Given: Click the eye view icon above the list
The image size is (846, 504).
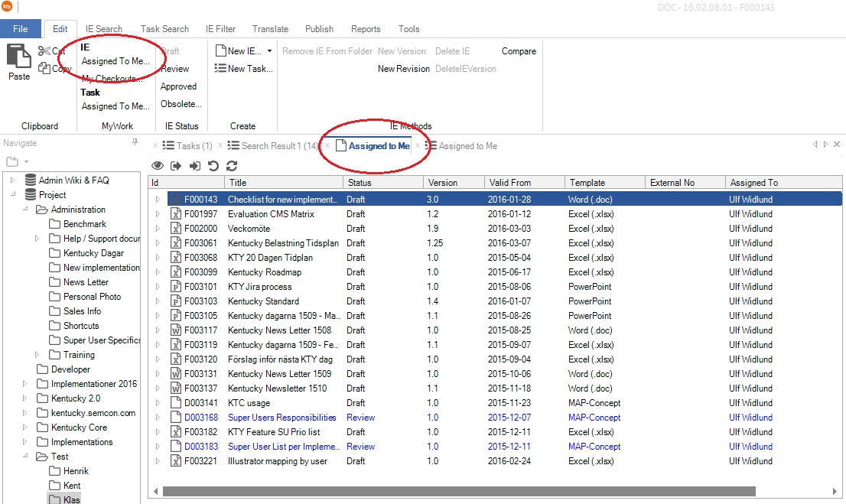Looking at the screenshot, I should pyautogui.click(x=158, y=165).
